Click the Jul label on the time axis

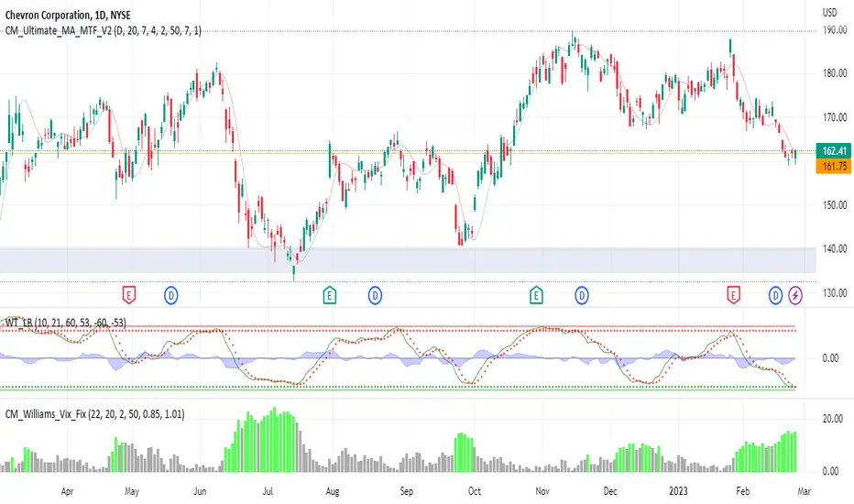pos(268,491)
